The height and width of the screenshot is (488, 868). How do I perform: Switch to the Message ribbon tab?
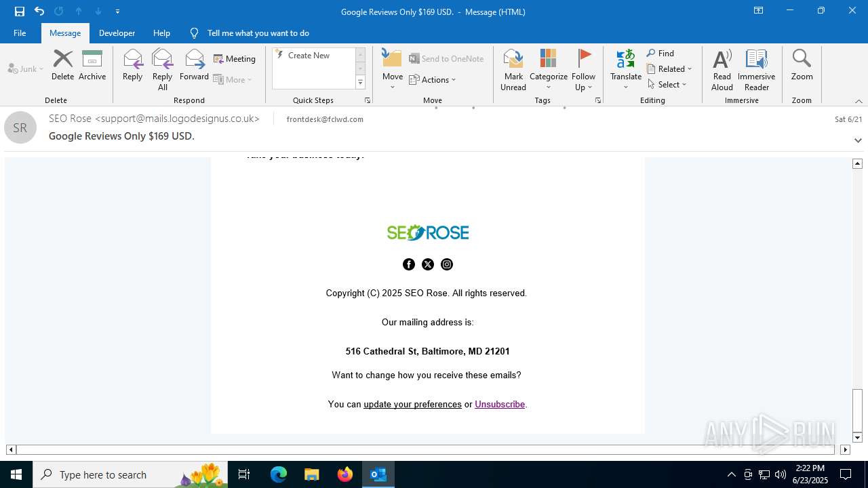click(65, 33)
